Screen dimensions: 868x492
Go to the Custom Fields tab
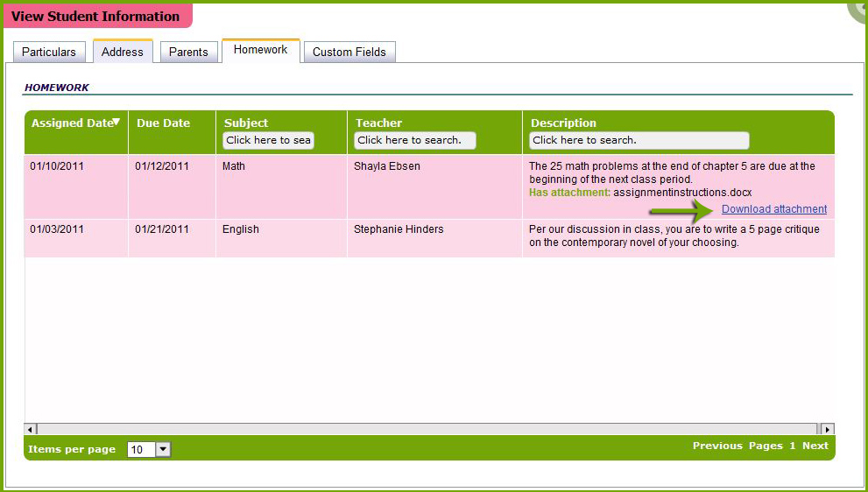point(349,52)
